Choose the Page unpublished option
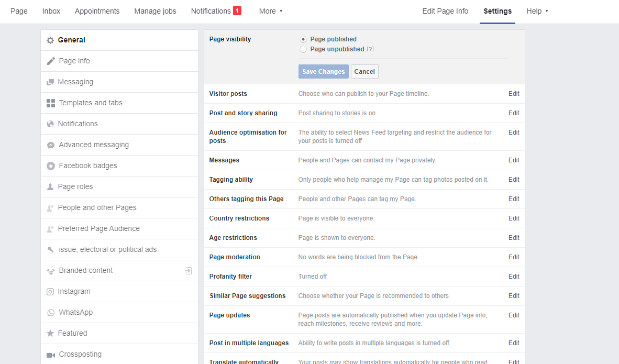The image size is (619, 364). pyautogui.click(x=303, y=49)
